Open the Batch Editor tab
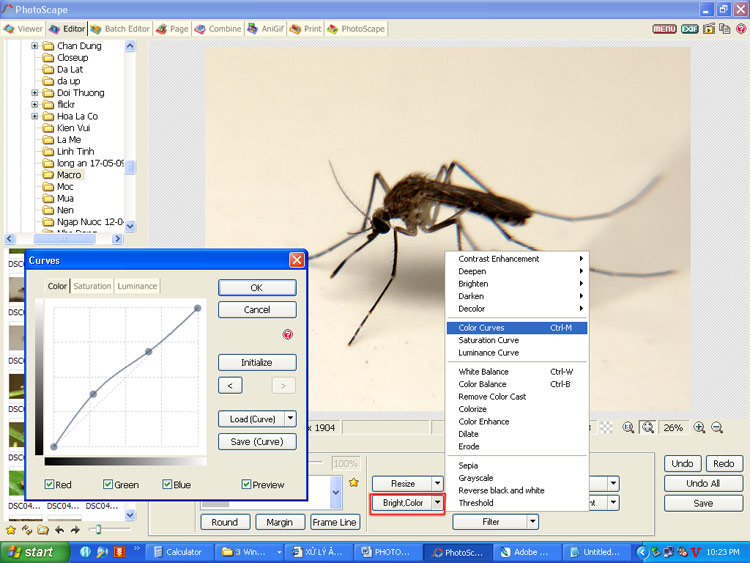The image size is (750, 563). pyautogui.click(x=120, y=29)
